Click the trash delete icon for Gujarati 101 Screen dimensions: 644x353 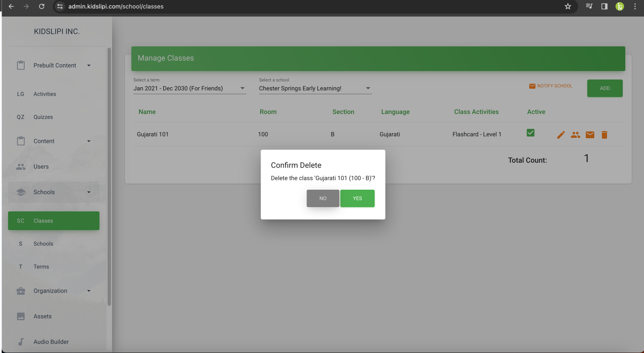tap(604, 135)
